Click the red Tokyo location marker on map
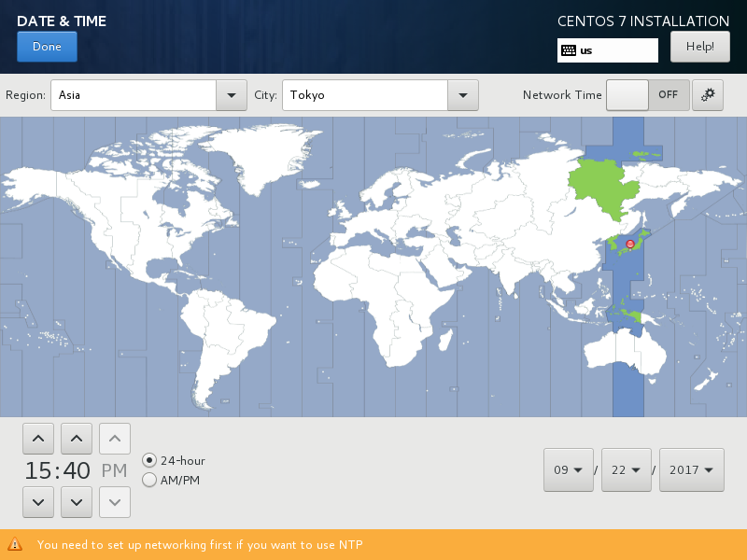This screenshot has width=747, height=560. 629,245
